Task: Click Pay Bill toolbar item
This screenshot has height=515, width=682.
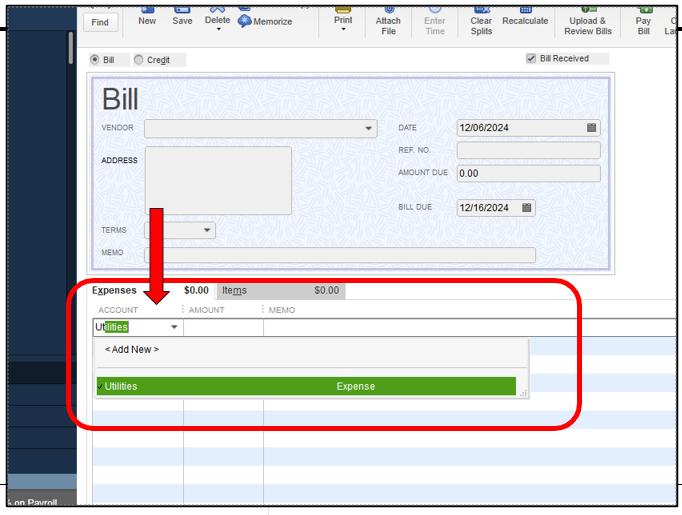Action: point(643,22)
